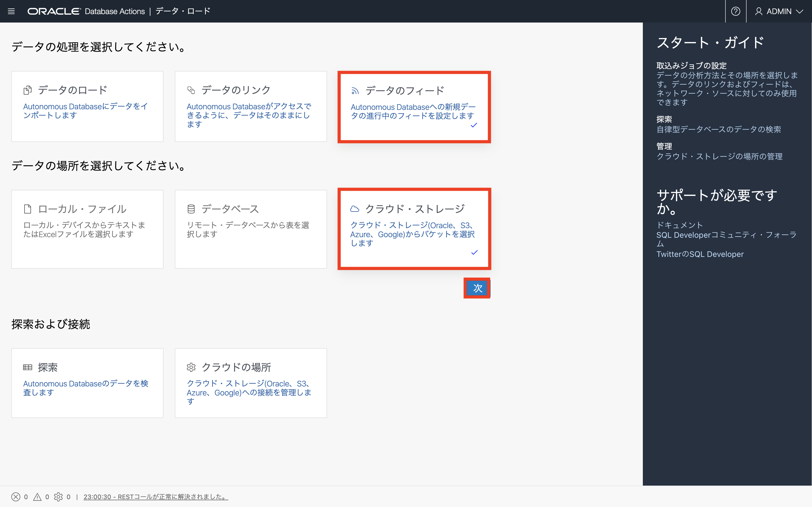Open the hamburger navigation menu
The width and height of the screenshot is (812, 507).
[x=11, y=11]
